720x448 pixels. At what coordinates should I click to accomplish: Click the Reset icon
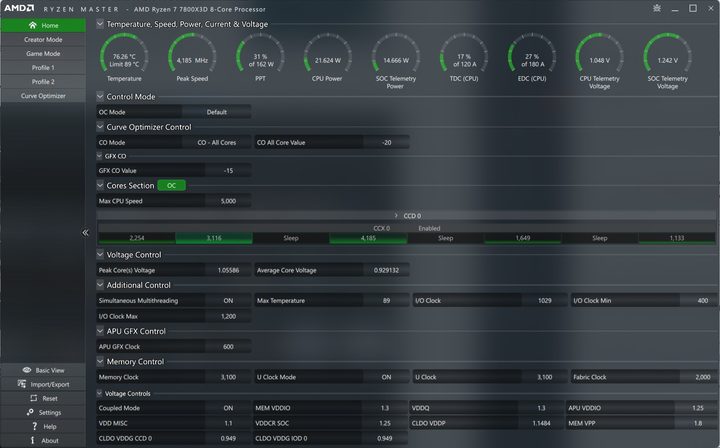click(34, 398)
